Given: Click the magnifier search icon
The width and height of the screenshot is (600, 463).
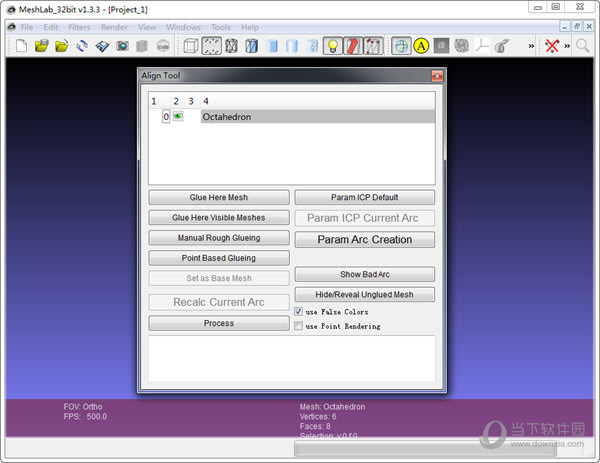Looking at the screenshot, I should pos(583,46).
